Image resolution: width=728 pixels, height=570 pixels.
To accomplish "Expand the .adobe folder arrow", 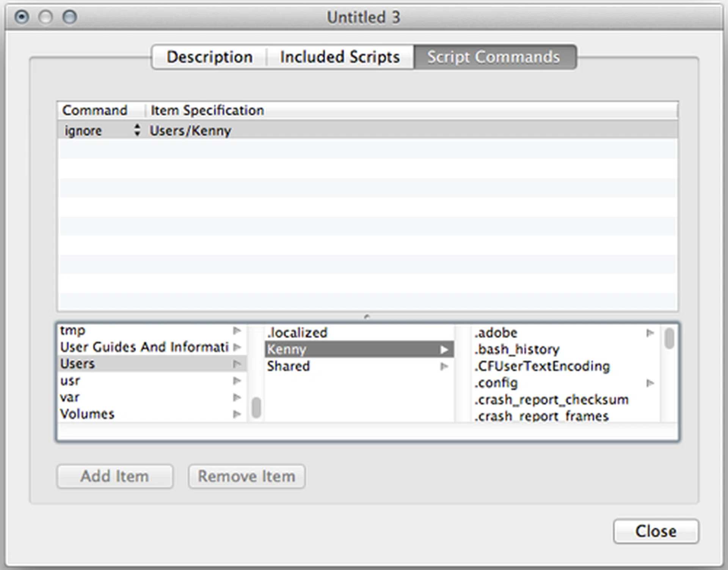I will (x=650, y=333).
